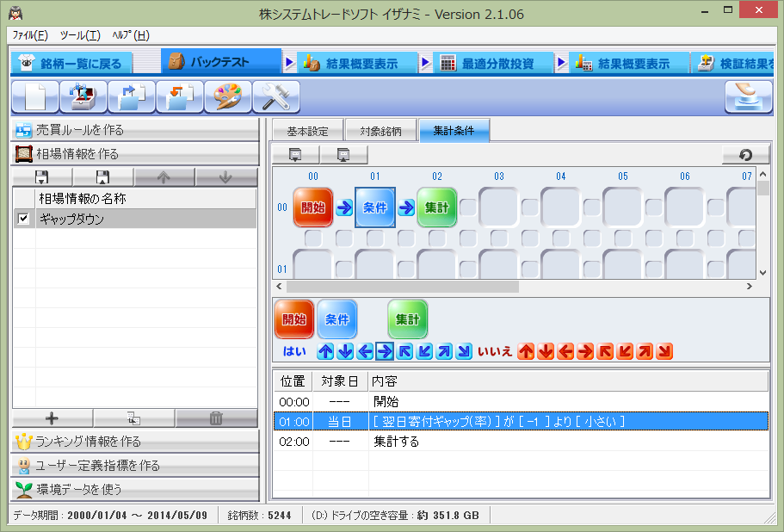
Task: Choose blue down arrow for はい direction
Action: pyautogui.click(x=345, y=351)
